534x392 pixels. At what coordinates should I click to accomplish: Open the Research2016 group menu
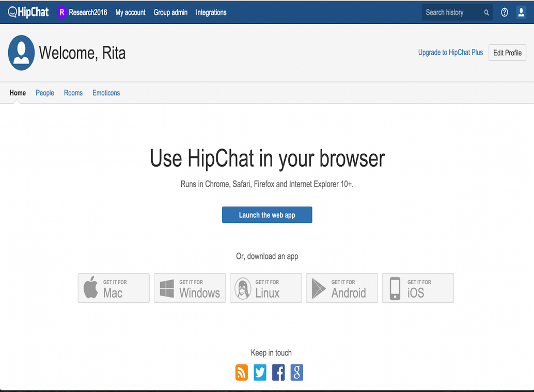(88, 12)
